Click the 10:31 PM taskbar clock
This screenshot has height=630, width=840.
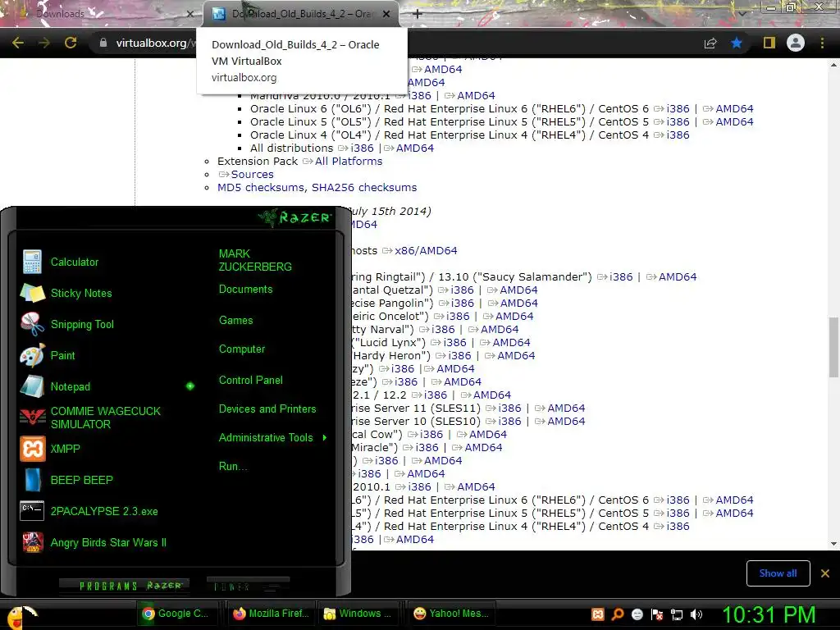(769, 615)
